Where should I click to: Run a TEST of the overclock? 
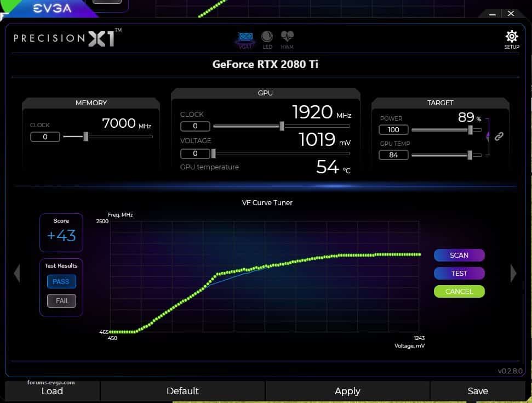(x=459, y=273)
